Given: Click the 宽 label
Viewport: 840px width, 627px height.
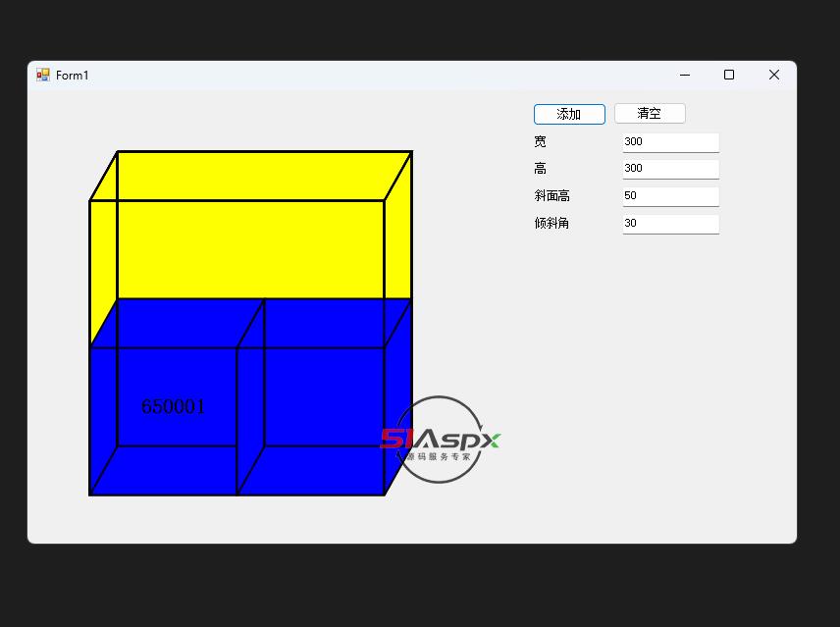Looking at the screenshot, I should coord(540,141).
